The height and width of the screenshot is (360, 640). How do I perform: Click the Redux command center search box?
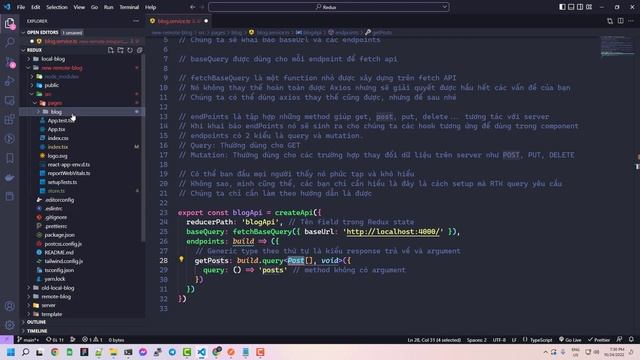(329, 7)
